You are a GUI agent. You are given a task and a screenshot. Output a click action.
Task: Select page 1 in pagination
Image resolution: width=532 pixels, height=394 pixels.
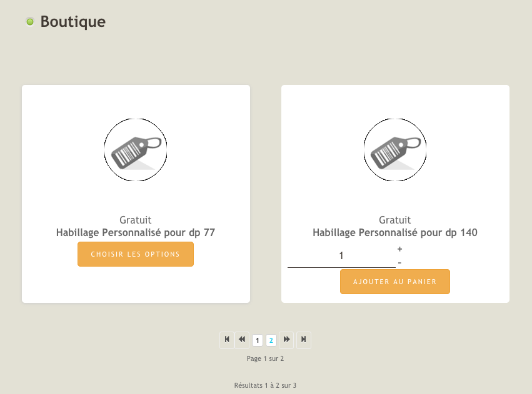click(258, 340)
